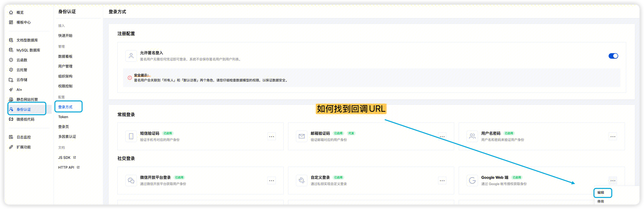The width and height of the screenshot is (644, 209).
Task: Click the red warning icon by 安全提示
Action: (130, 78)
